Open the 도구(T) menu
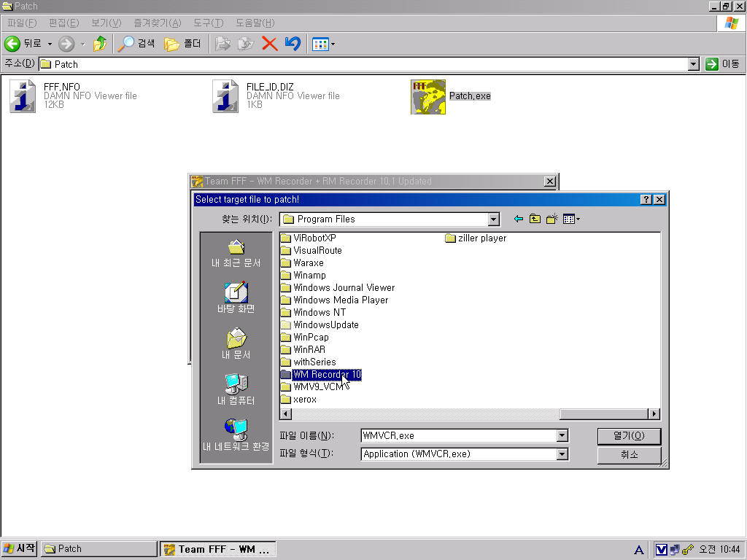Image resolution: width=747 pixels, height=560 pixels. (208, 23)
